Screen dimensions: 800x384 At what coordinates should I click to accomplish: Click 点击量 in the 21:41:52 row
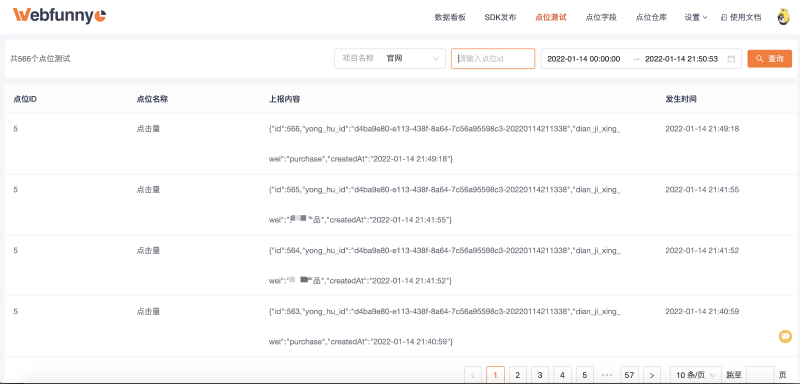[148, 250]
